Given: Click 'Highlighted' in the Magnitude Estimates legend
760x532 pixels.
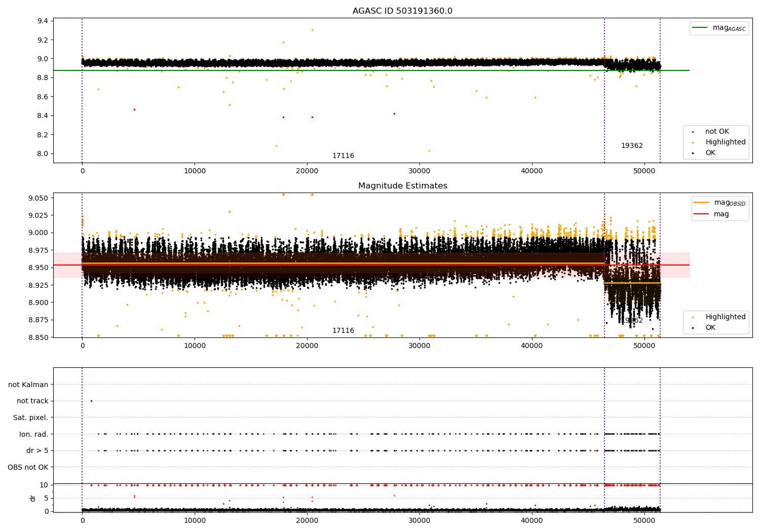Looking at the screenshot, I should click(726, 317).
